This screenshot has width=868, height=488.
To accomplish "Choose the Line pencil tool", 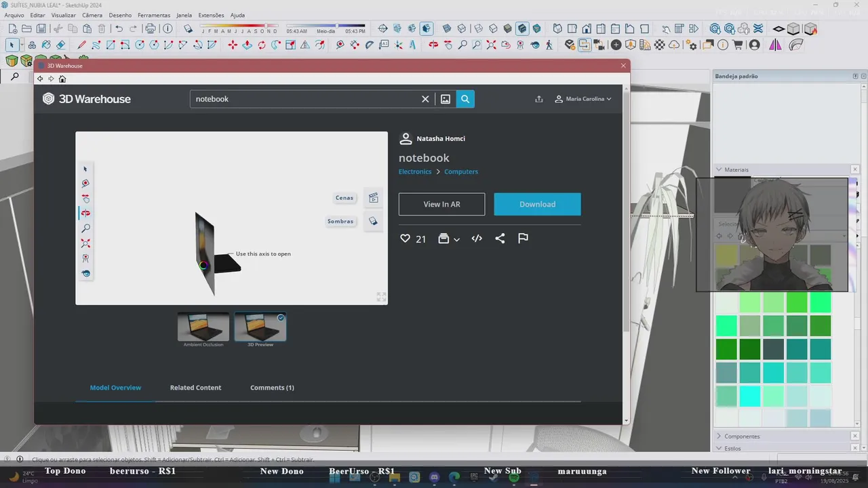I will [81, 45].
